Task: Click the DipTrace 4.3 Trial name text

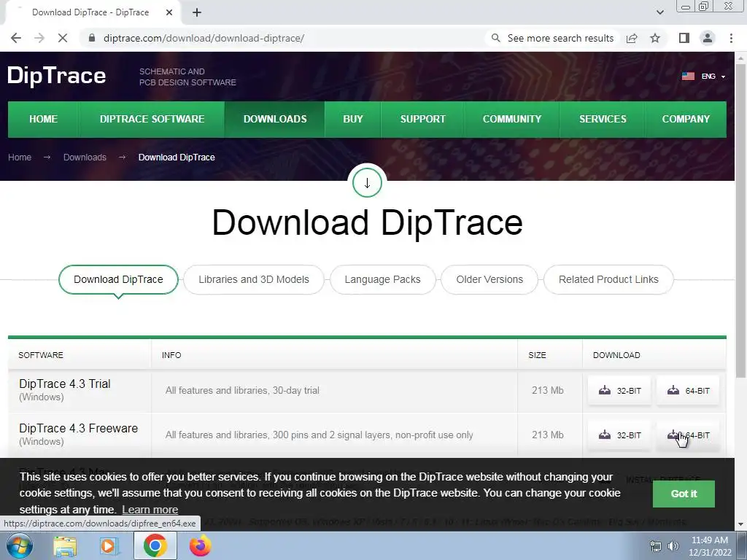Action: (65, 384)
